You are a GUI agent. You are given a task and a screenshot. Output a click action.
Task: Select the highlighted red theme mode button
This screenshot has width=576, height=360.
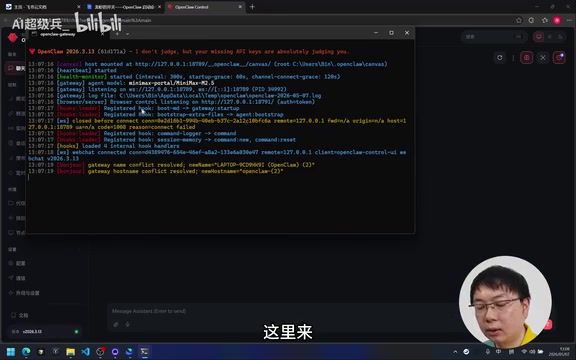pos(539,37)
